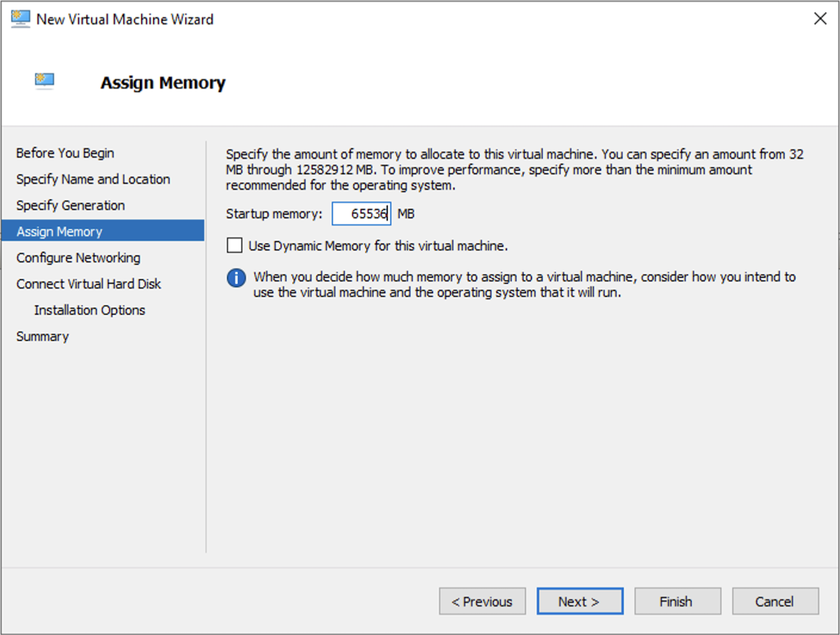Click Next to proceed to networking
This screenshot has height=635, width=840.
[579, 601]
